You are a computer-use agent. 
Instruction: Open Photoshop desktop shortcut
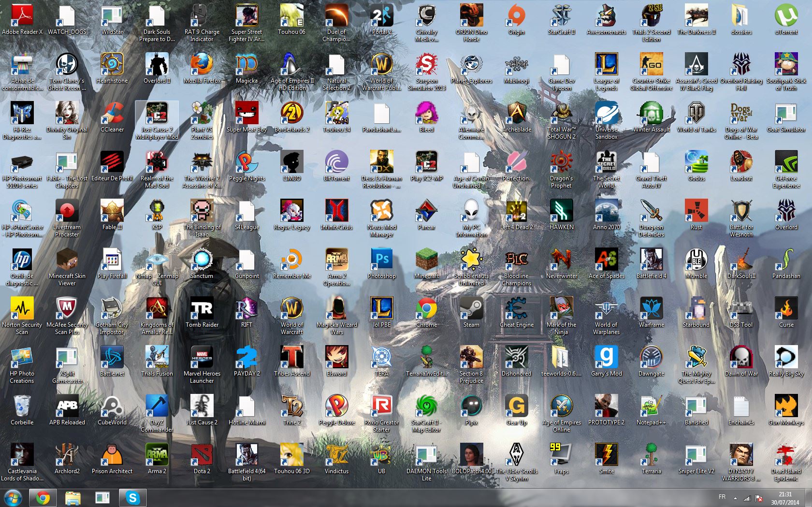point(382,263)
